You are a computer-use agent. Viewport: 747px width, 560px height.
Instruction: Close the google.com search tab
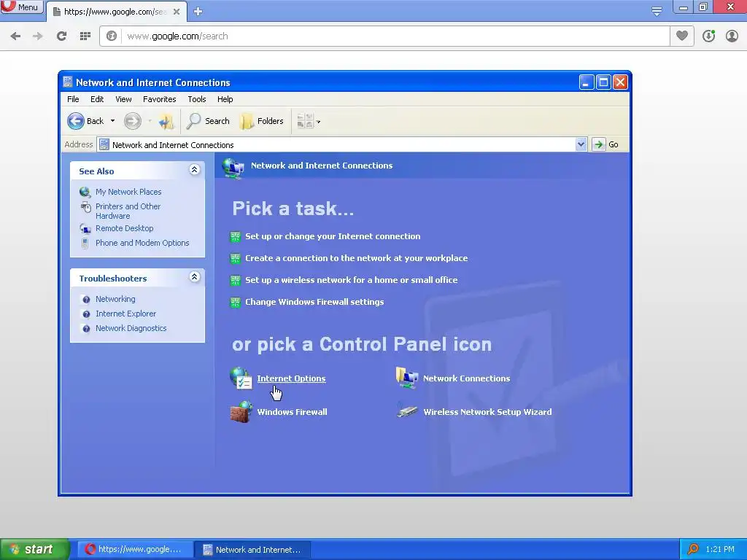177,12
